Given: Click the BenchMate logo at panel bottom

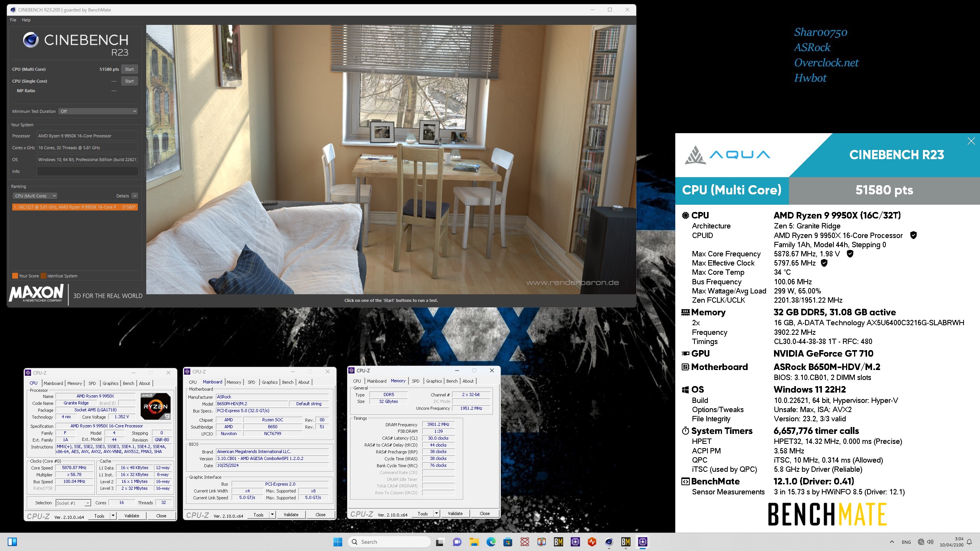Looking at the screenshot, I should 827,514.
